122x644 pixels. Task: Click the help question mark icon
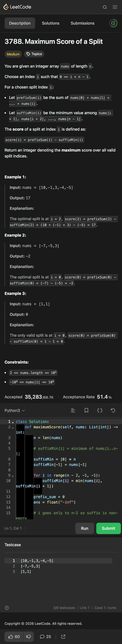point(7,608)
